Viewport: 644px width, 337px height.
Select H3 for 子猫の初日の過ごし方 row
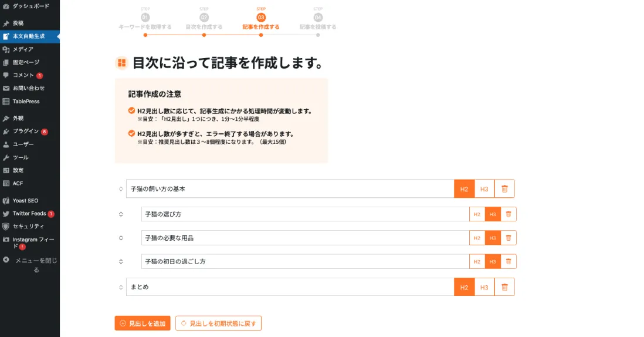point(493,261)
